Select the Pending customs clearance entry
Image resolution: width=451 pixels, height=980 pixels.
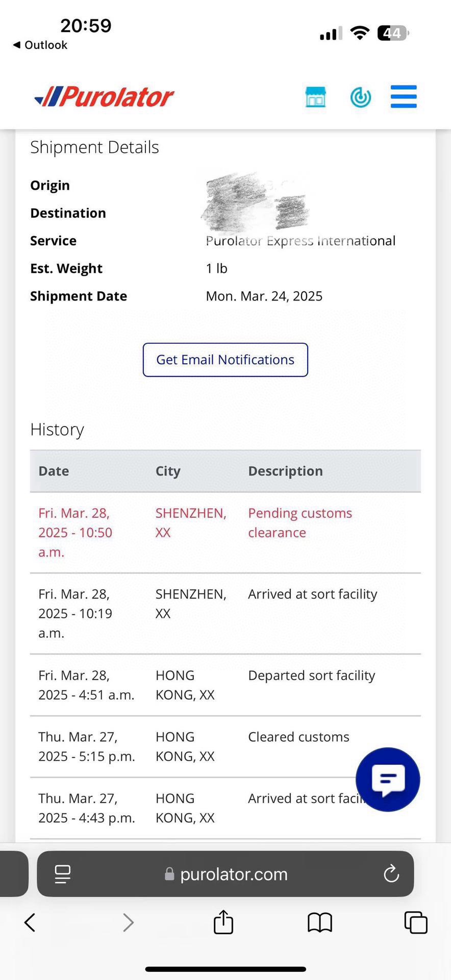(299, 522)
